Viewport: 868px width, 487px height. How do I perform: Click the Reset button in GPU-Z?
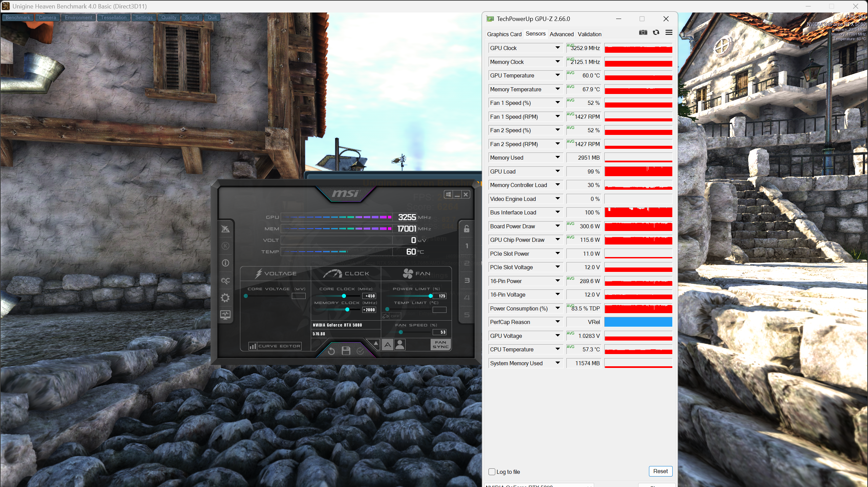[660, 471]
